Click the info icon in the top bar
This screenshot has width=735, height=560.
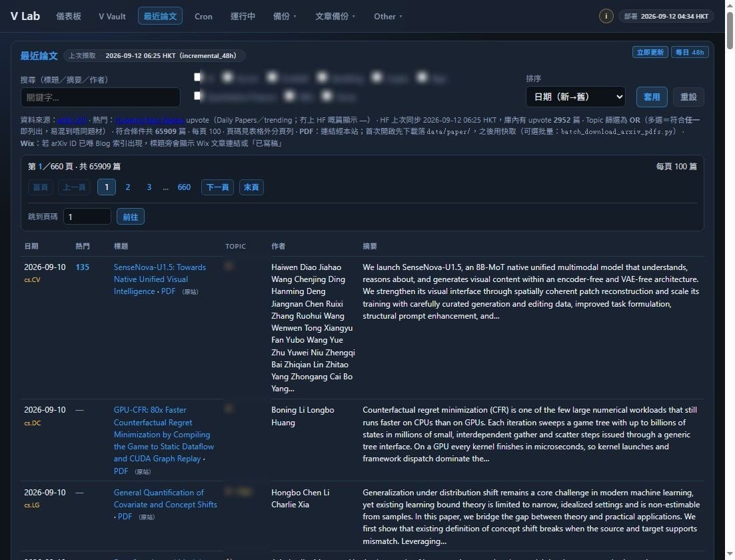pyautogui.click(x=606, y=16)
